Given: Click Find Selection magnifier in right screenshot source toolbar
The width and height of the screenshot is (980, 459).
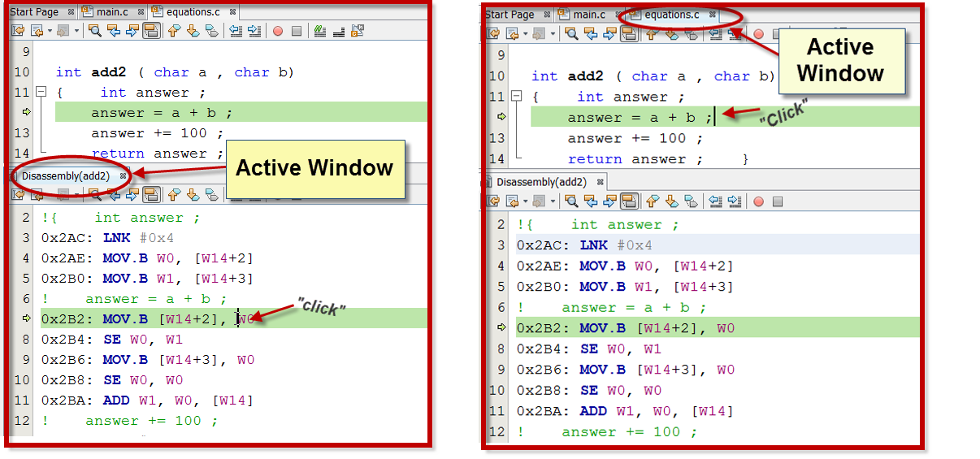Looking at the screenshot, I should tap(571, 33).
